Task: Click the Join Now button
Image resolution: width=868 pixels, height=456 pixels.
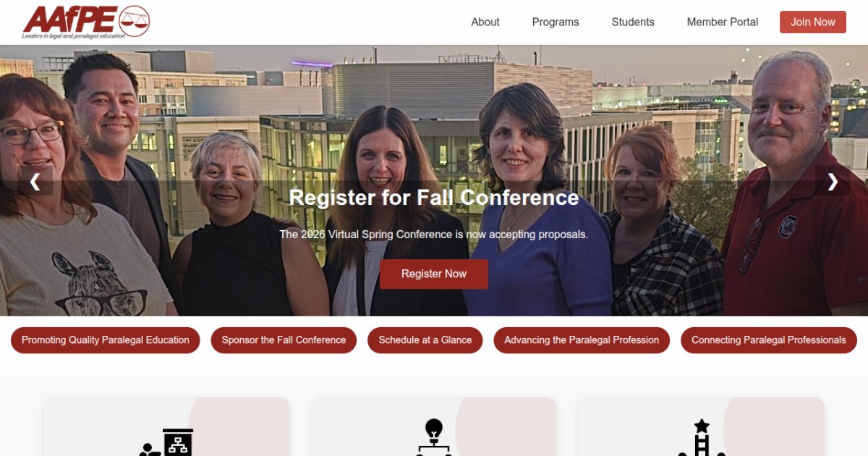Action: tap(813, 22)
